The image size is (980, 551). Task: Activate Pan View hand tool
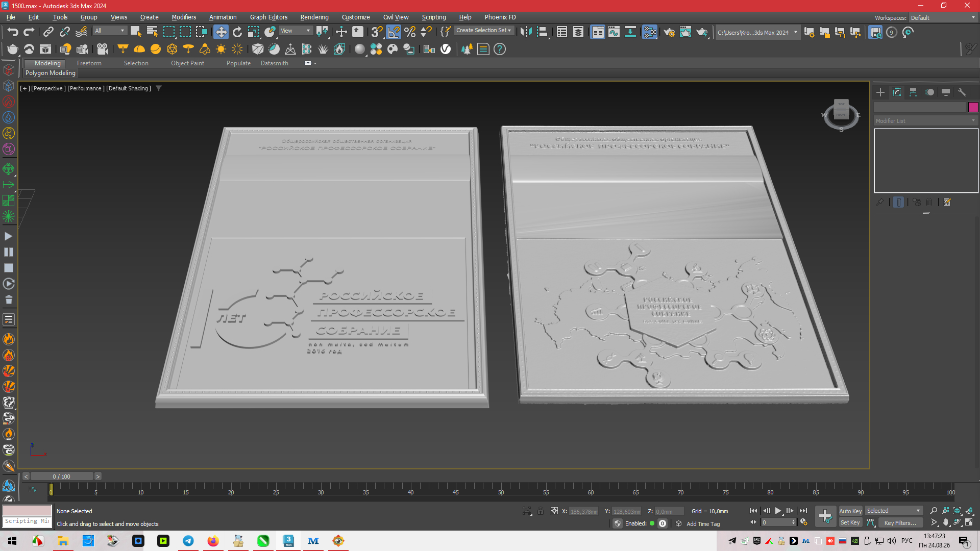946,522
